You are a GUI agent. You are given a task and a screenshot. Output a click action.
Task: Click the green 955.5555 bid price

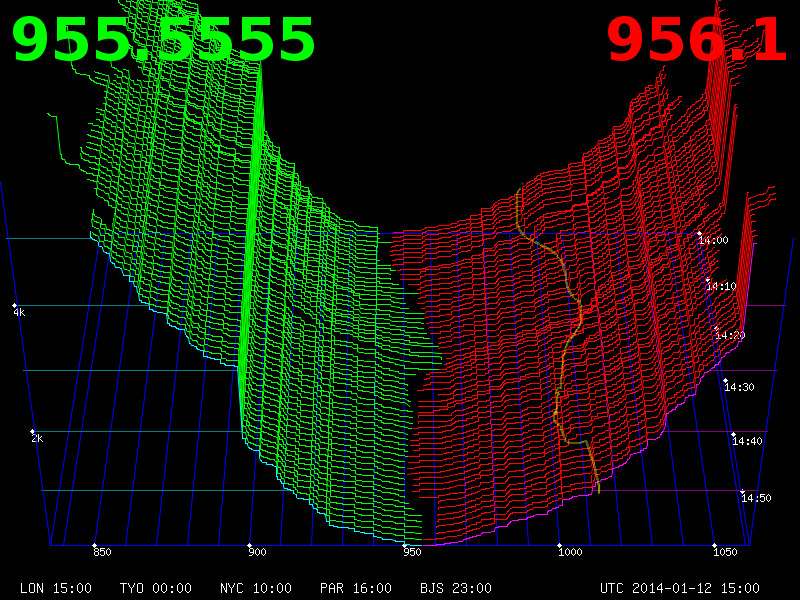click(163, 42)
